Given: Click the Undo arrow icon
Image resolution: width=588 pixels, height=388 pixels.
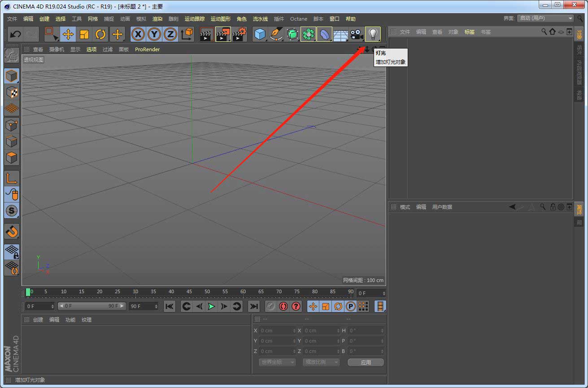Looking at the screenshot, I should point(15,34).
